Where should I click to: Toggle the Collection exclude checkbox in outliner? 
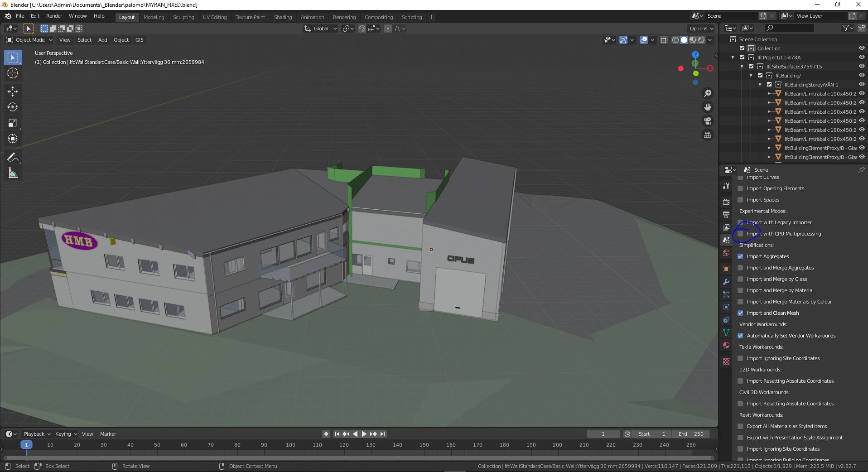coord(742,48)
